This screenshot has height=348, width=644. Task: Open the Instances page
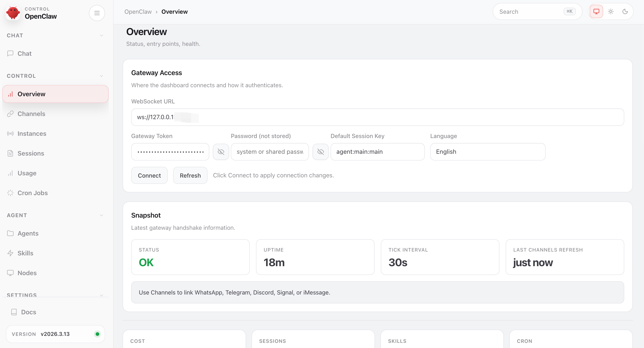[x=55, y=134]
